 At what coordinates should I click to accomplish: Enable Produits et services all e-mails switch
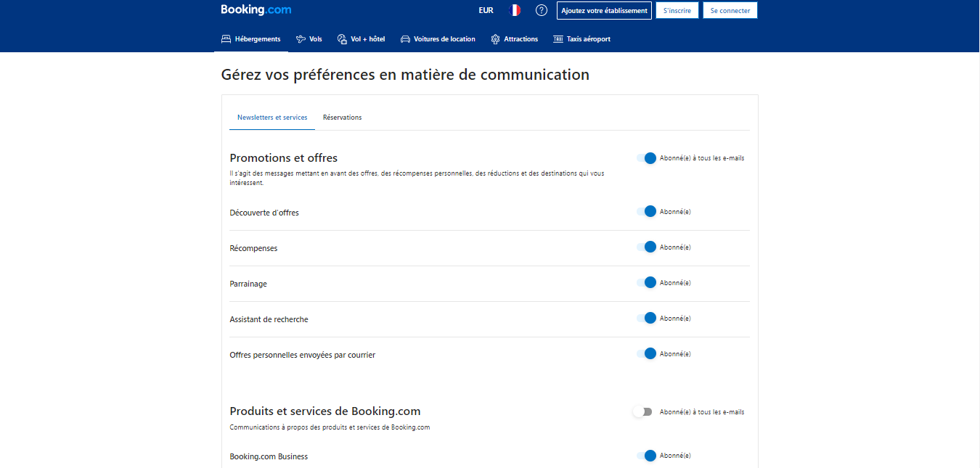pyautogui.click(x=642, y=412)
